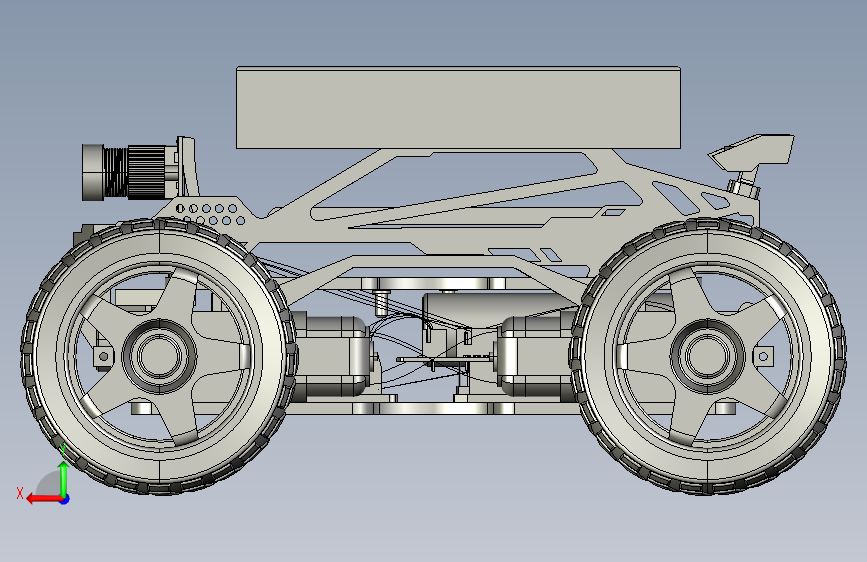
Task: Click the red "X" axis label
Action: coord(20,493)
